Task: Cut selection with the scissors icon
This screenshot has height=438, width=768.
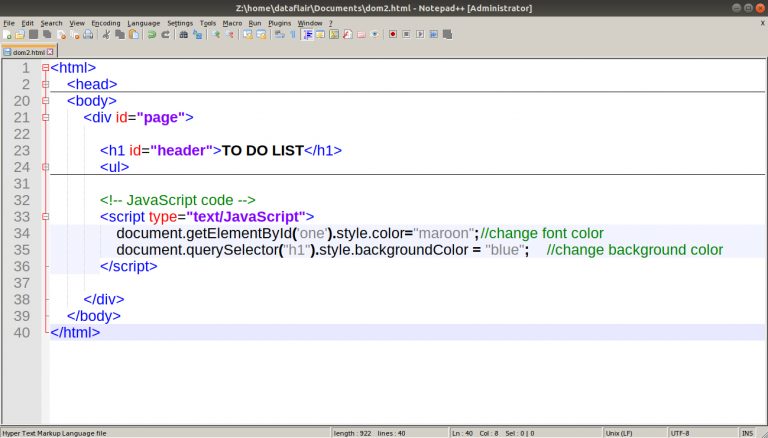Action: point(106,34)
